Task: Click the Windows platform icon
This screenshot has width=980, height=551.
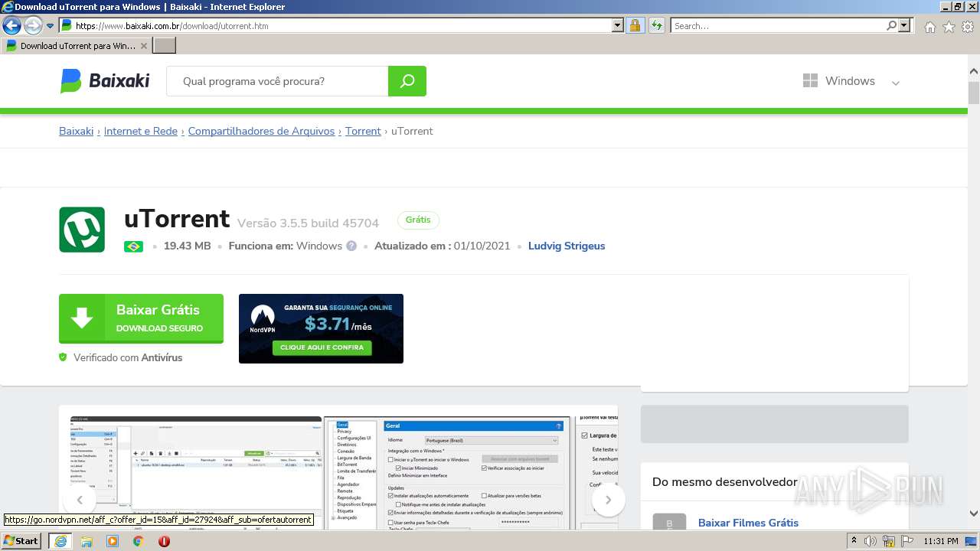Action: pyautogui.click(x=810, y=81)
